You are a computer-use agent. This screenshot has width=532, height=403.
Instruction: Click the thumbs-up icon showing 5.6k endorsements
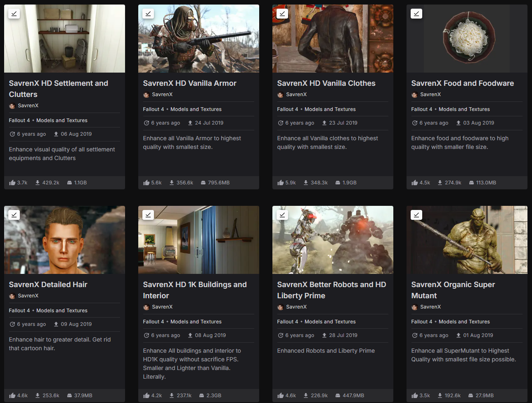tap(147, 182)
